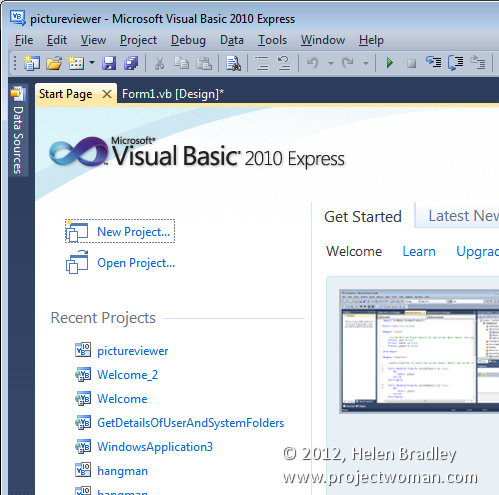Open the Undo history dropdown arrow
The image size is (499, 495).
331,63
